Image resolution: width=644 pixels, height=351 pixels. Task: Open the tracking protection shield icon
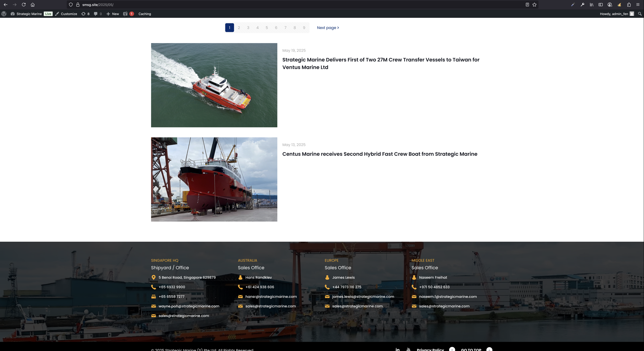[x=71, y=5]
